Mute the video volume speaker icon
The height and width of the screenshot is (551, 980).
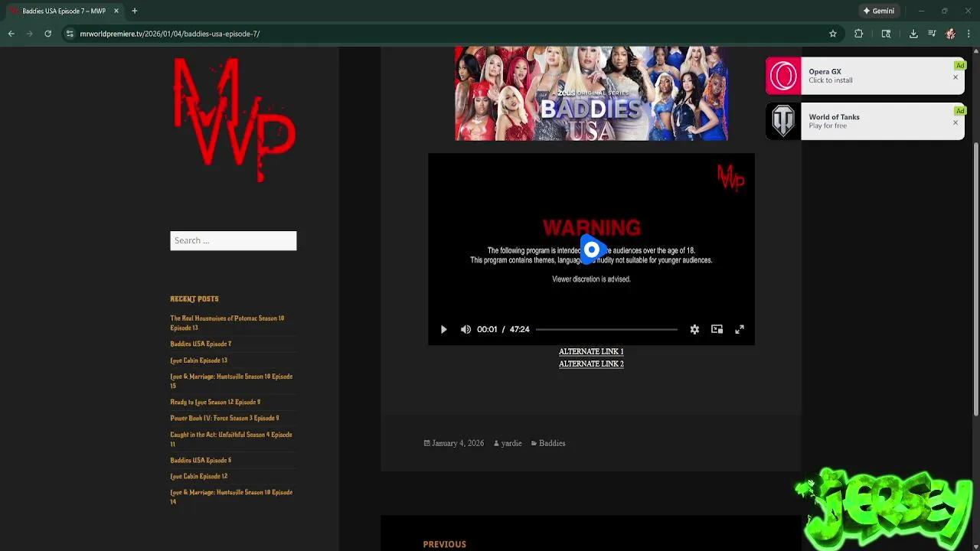click(x=465, y=329)
